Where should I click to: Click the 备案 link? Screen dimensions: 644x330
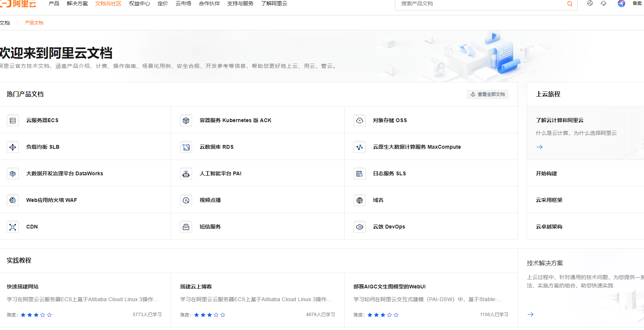637,3
